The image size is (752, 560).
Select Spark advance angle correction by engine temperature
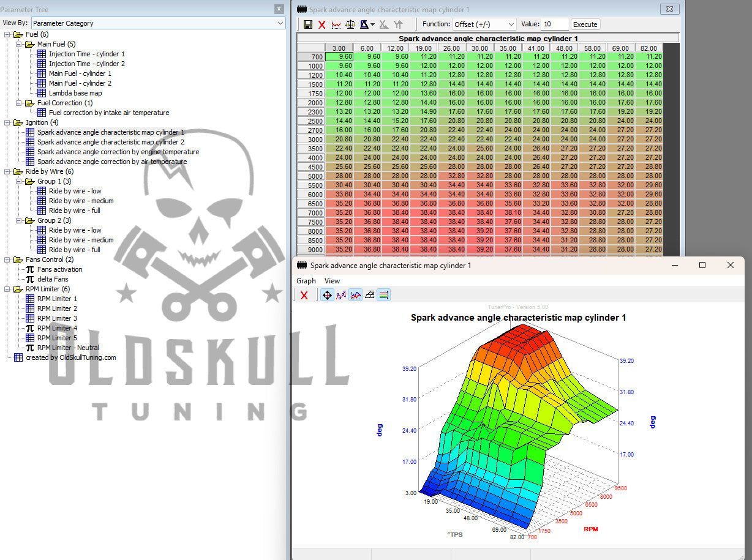pyautogui.click(x=118, y=152)
